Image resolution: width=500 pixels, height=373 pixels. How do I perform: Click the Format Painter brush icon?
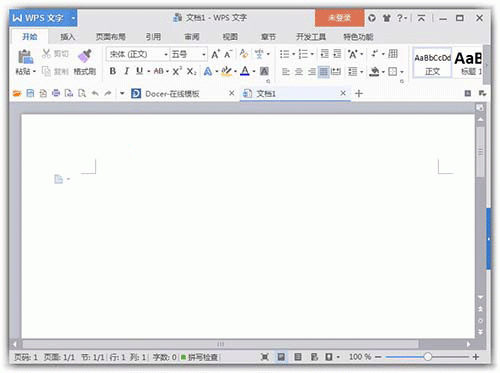85,56
